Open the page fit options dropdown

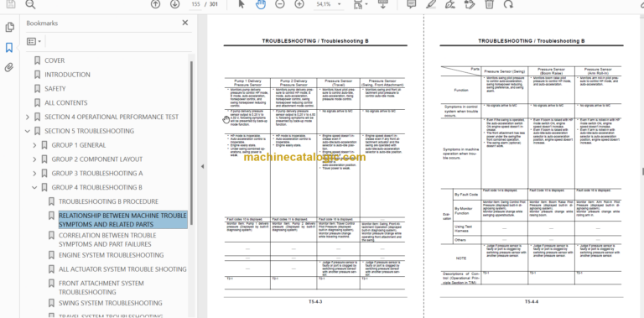click(x=361, y=4)
